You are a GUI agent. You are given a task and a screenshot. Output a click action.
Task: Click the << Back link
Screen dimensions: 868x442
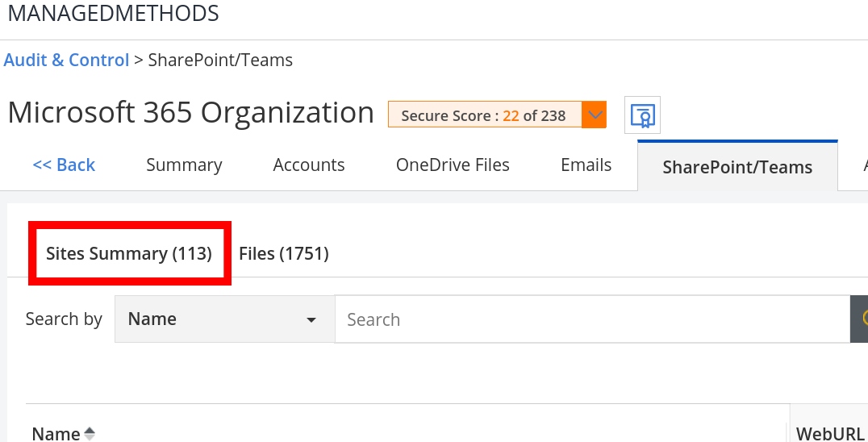[64, 165]
